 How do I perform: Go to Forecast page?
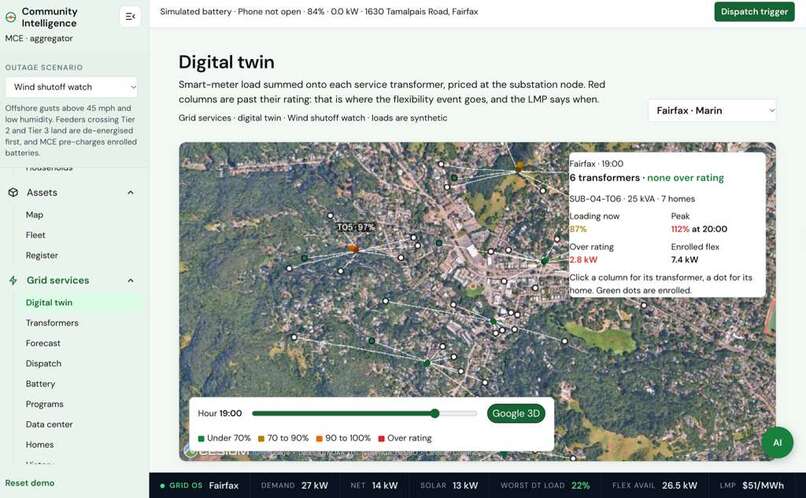click(43, 343)
